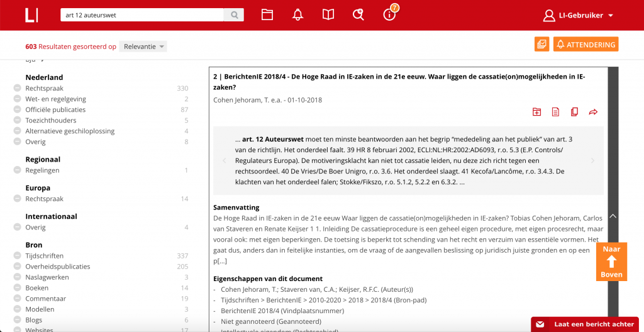
Task: Exclude the Alternatieve geschiloplossing filter
Action: pyautogui.click(x=17, y=131)
